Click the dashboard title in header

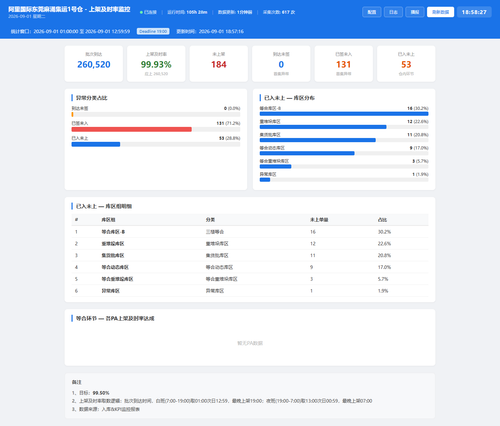pyautogui.click(x=69, y=9)
